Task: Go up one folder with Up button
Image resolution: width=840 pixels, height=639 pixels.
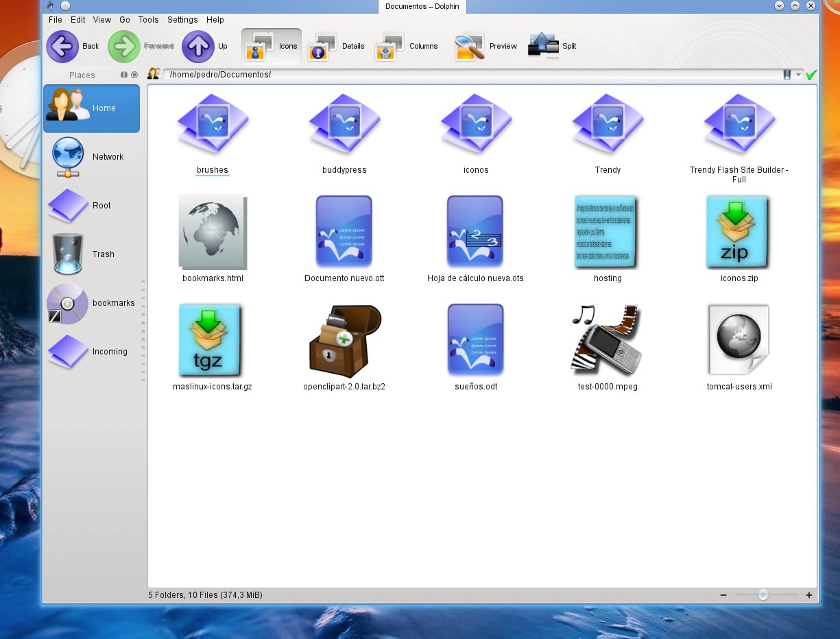Action: tap(206, 47)
